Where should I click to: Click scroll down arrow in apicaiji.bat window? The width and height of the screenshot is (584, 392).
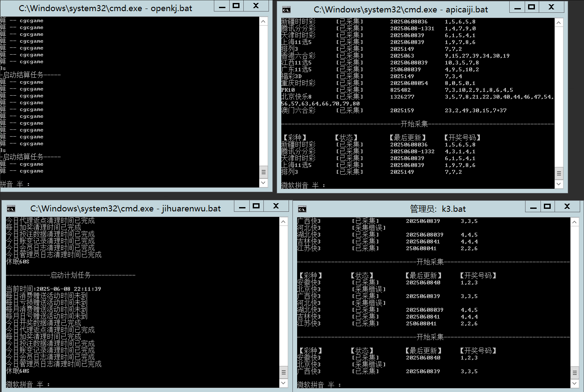click(x=559, y=184)
